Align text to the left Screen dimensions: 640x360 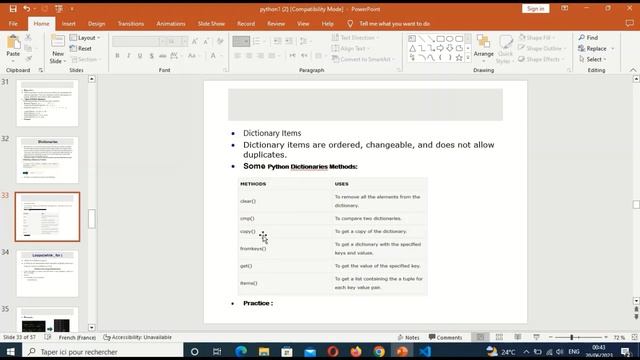pos(238,56)
